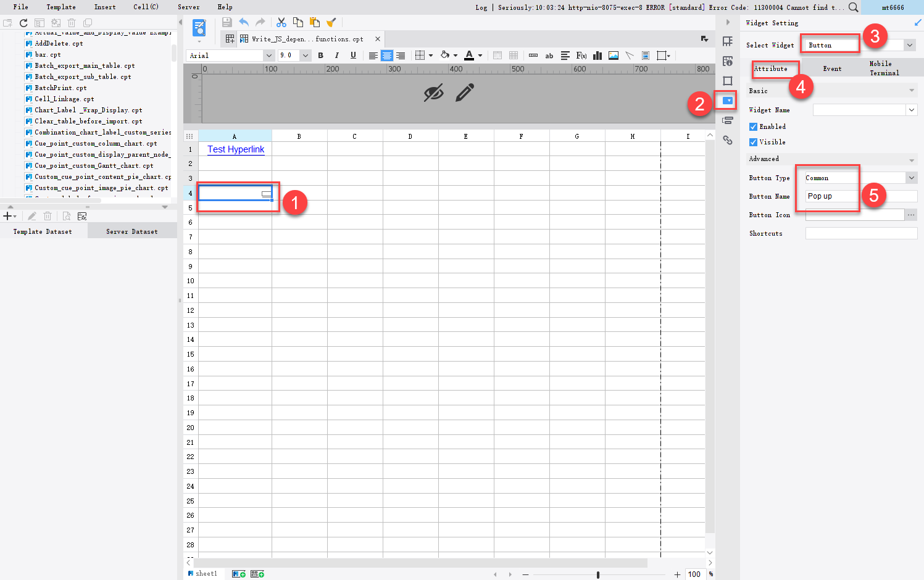Toggle bold formatting in the toolbar
Image resolution: width=924 pixels, height=580 pixels.
click(x=320, y=55)
